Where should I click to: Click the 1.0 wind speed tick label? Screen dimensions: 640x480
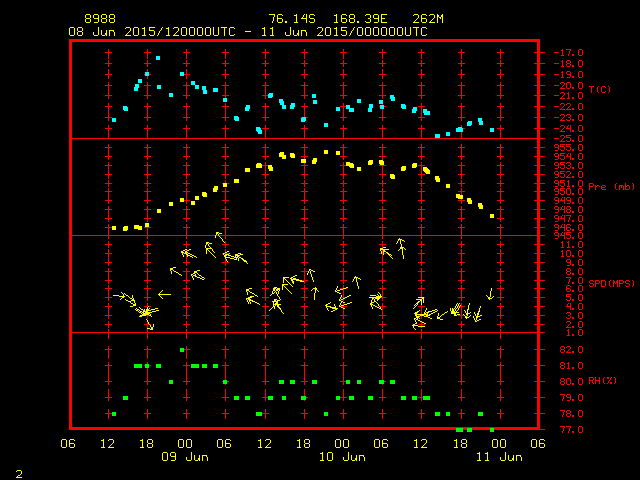tap(574, 333)
